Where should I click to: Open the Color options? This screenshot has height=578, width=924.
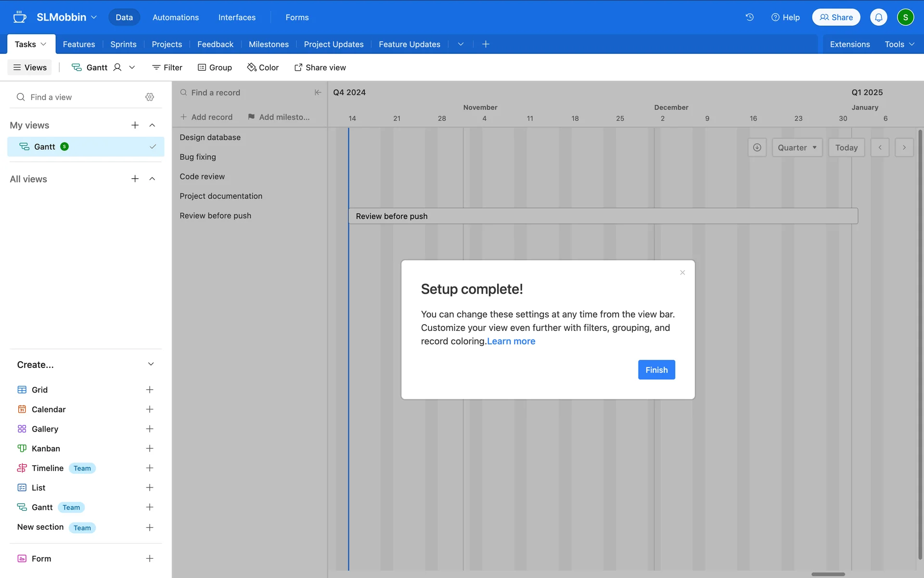point(263,67)
